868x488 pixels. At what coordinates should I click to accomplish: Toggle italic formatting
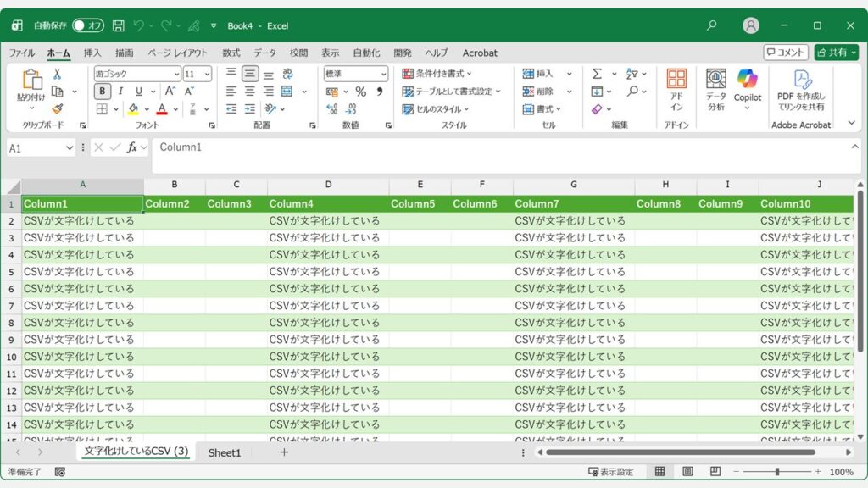coord(121,89)
